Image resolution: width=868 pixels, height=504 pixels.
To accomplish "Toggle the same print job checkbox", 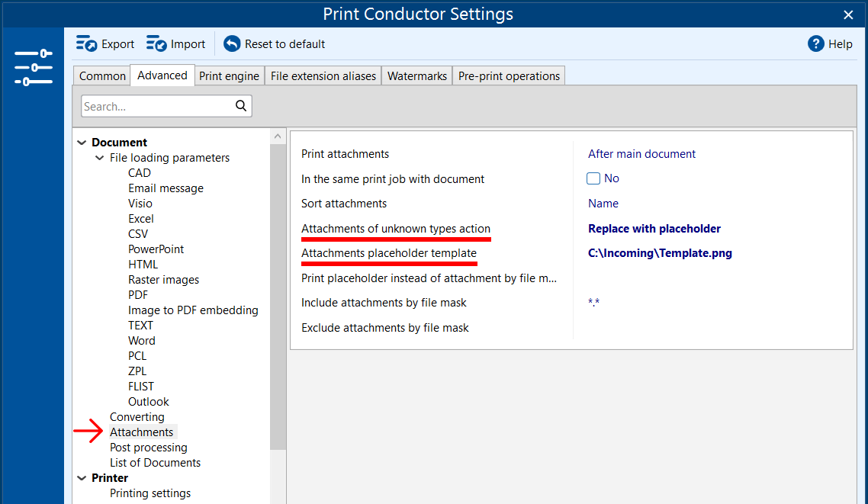I will coord(593,178).
